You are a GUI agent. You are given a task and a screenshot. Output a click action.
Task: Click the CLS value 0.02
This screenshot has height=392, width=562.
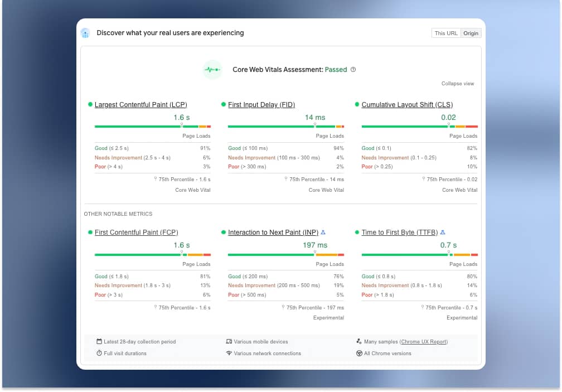pyautogui.click(x=448, y=118)
